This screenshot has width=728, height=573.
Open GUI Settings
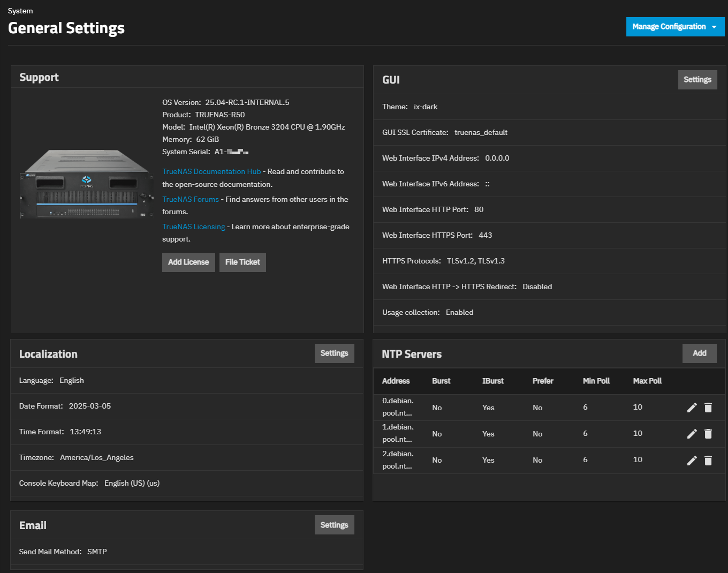[697, 80]
